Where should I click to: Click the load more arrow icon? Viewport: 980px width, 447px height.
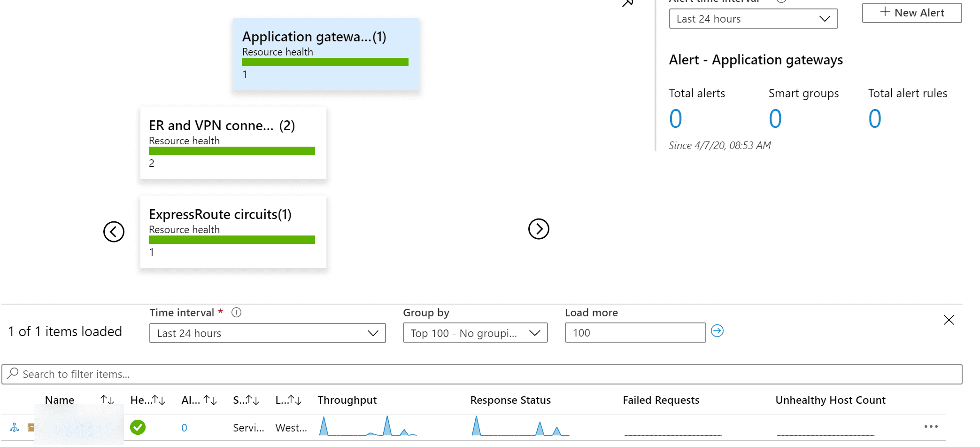tap(717, 331)
